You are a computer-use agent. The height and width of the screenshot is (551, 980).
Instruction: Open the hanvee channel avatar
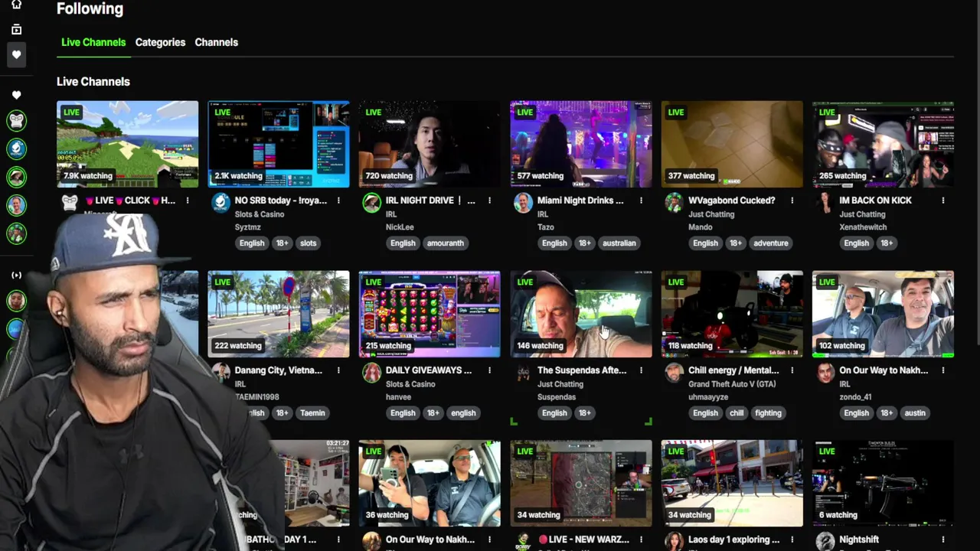coord(372,372)
